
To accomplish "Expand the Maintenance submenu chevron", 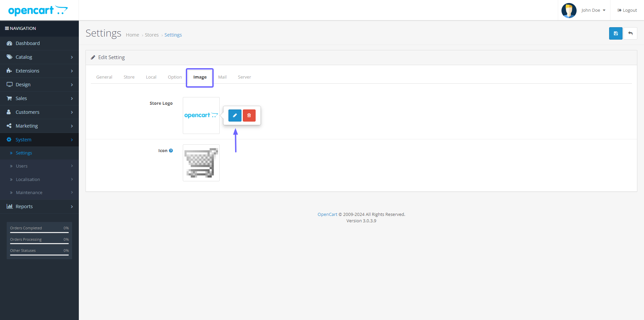I will [72, 192].
